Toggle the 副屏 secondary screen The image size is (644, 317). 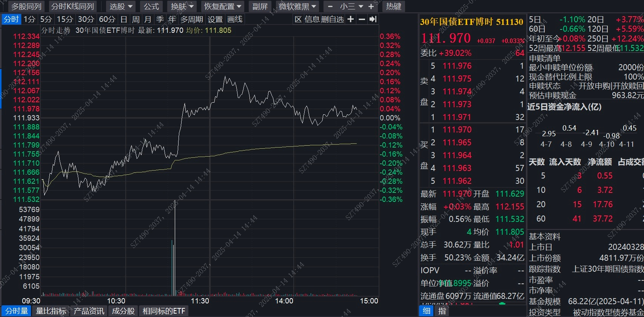[x=260, y=6]
